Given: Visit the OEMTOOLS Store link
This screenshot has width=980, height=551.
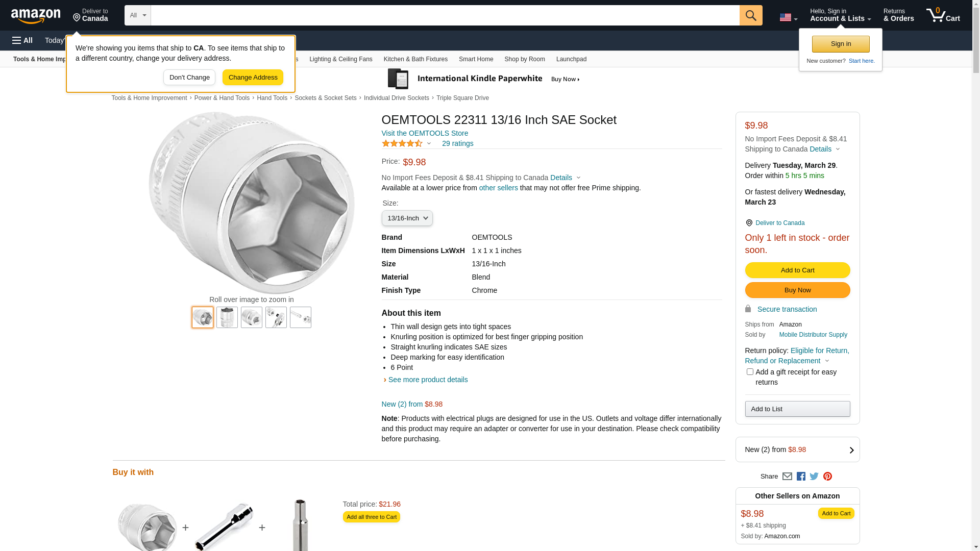Looking at the screenshot, I should (425, 133).
